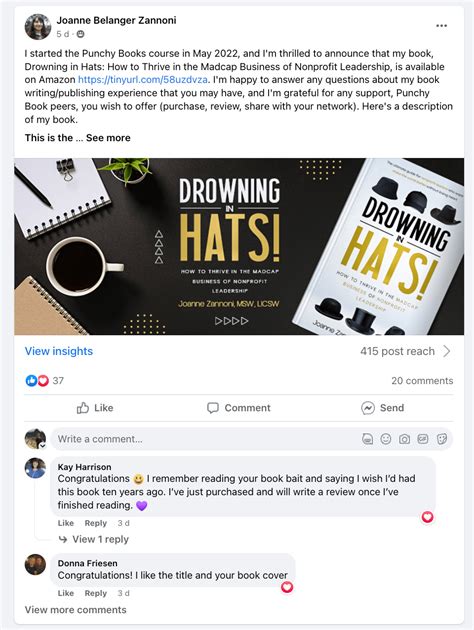Like the post with thumbs-up button
Viewport: 474px width, 630px height.
pyautogui.click(x=95, y=408)
